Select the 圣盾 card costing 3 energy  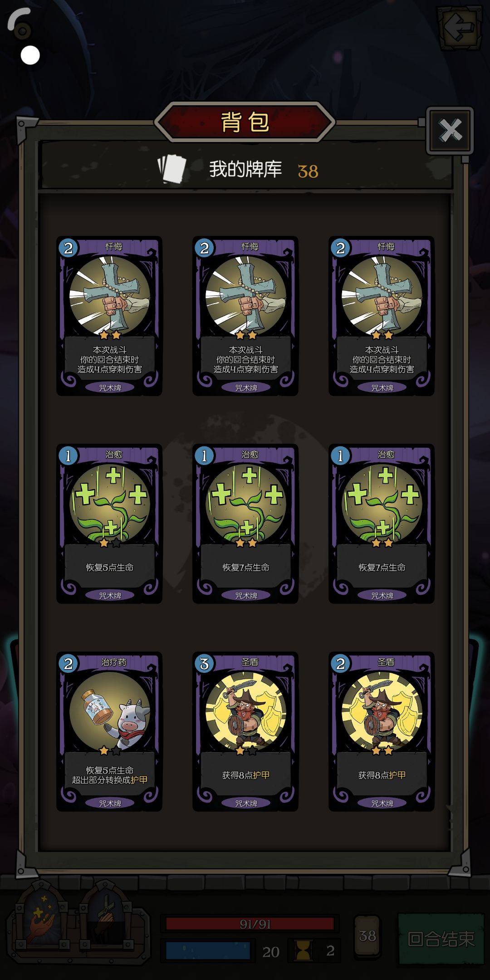(x=245, y=731)
